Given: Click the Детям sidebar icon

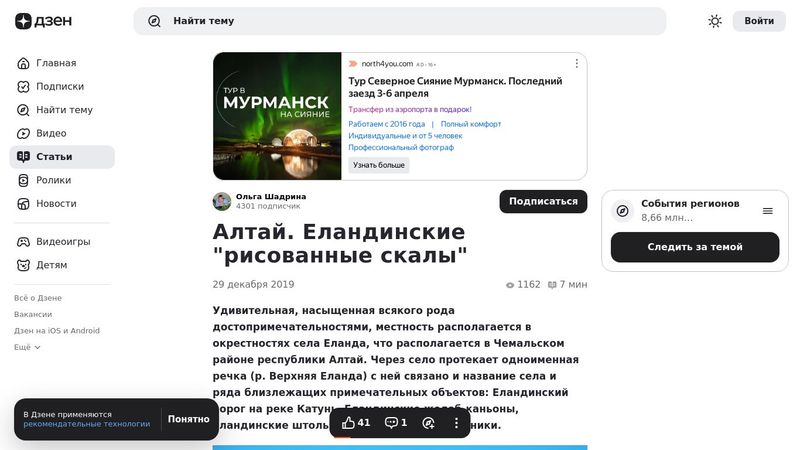Looking at the screenshot, I should (24, 265).
